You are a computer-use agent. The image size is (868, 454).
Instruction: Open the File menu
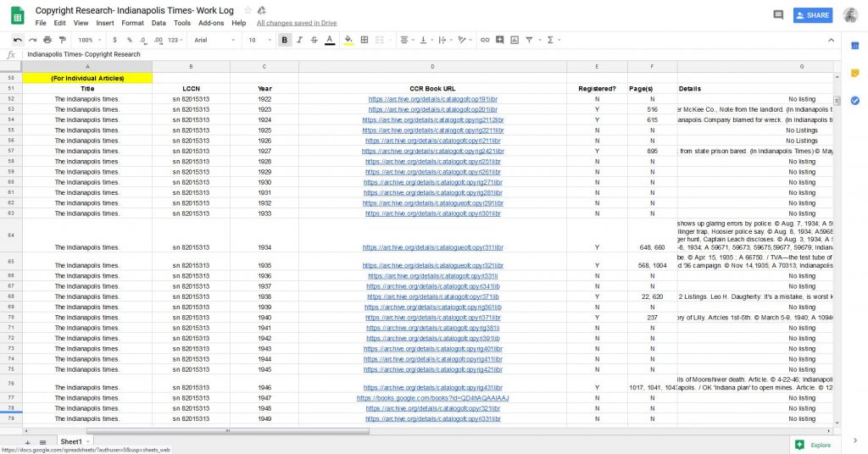point(41,23)
